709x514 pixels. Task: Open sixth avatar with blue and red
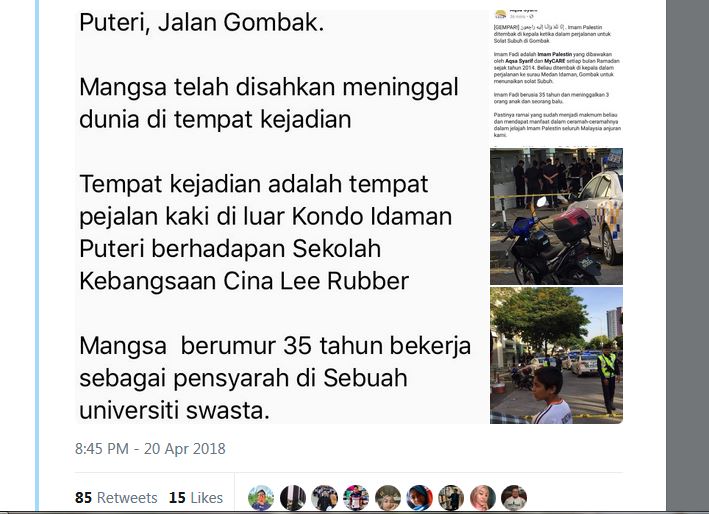tap(419, 498)
